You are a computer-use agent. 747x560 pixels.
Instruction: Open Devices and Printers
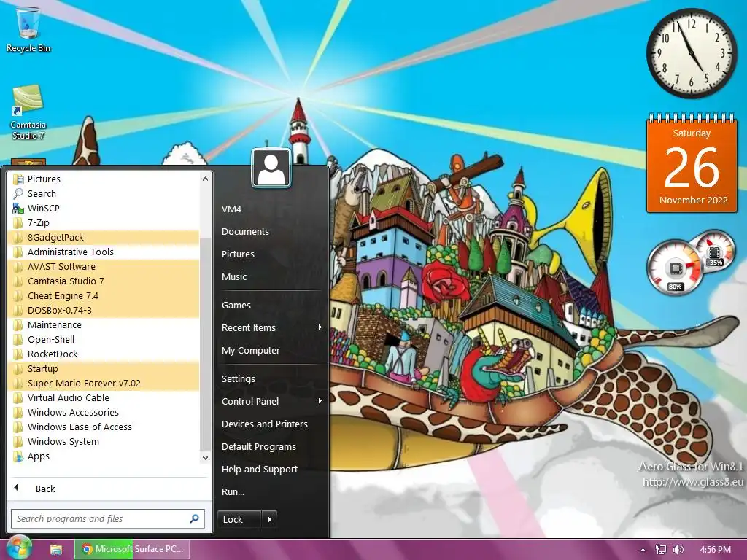tap(271, 424)
